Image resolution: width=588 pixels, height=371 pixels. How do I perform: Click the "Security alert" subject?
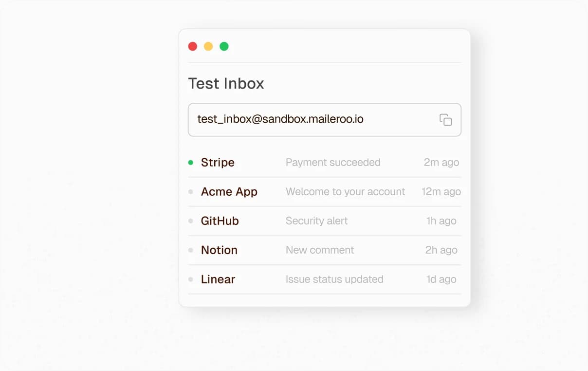click(317, 221)
